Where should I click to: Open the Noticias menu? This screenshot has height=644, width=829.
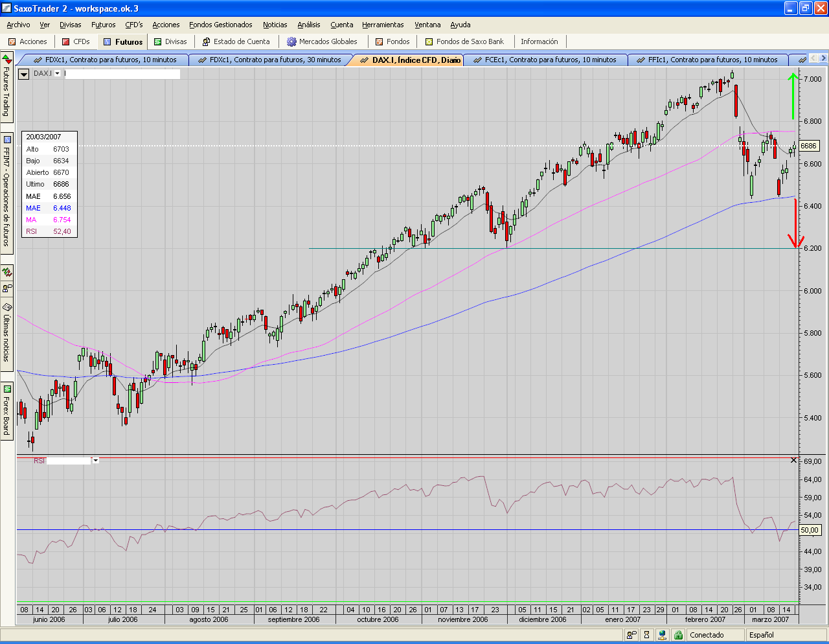(x=275, y=25)
